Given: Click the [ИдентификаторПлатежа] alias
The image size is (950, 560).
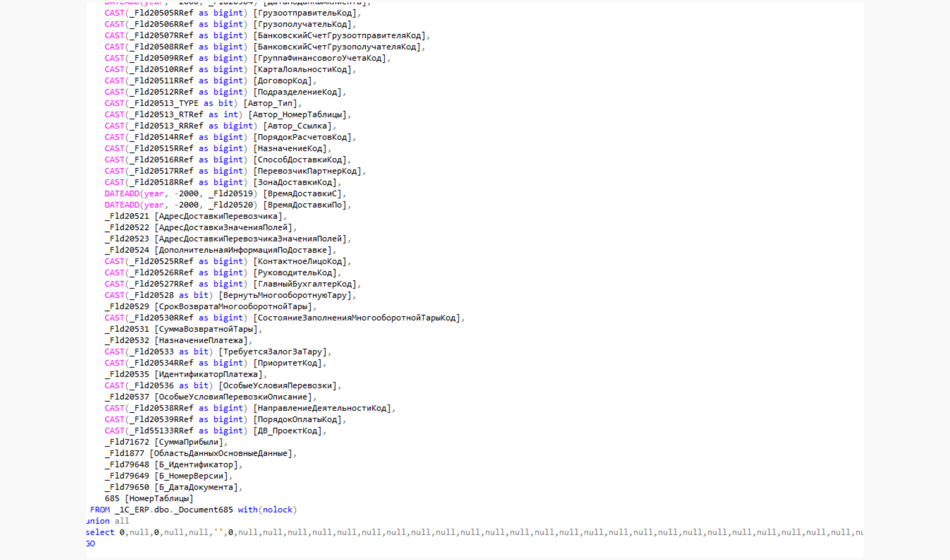Looking at the screenshot, I should coord(209,375).
